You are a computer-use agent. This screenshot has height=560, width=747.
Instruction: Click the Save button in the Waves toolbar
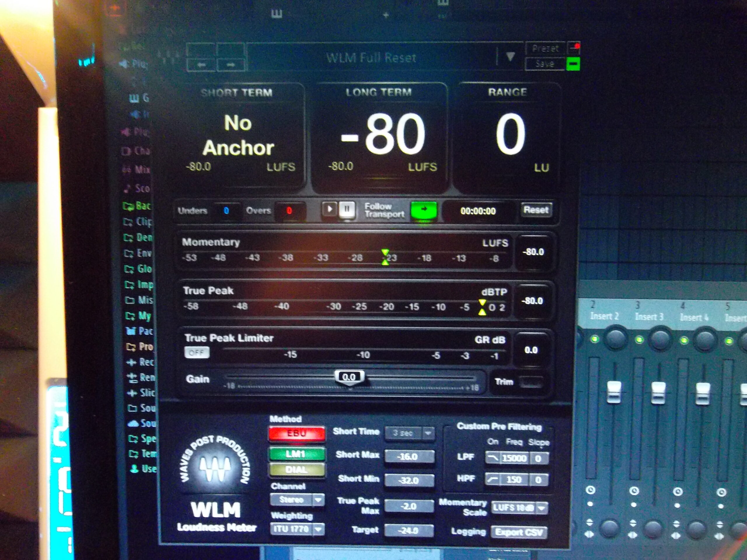pos(545,64)
